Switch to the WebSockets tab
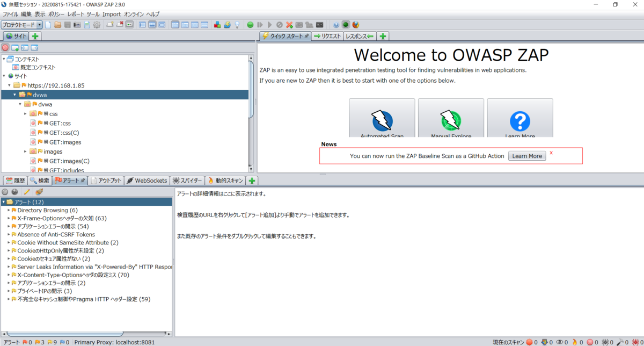 point(147,181)
